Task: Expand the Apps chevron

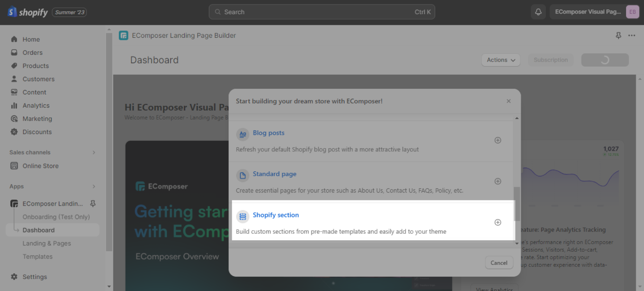Action: [94, 186]
